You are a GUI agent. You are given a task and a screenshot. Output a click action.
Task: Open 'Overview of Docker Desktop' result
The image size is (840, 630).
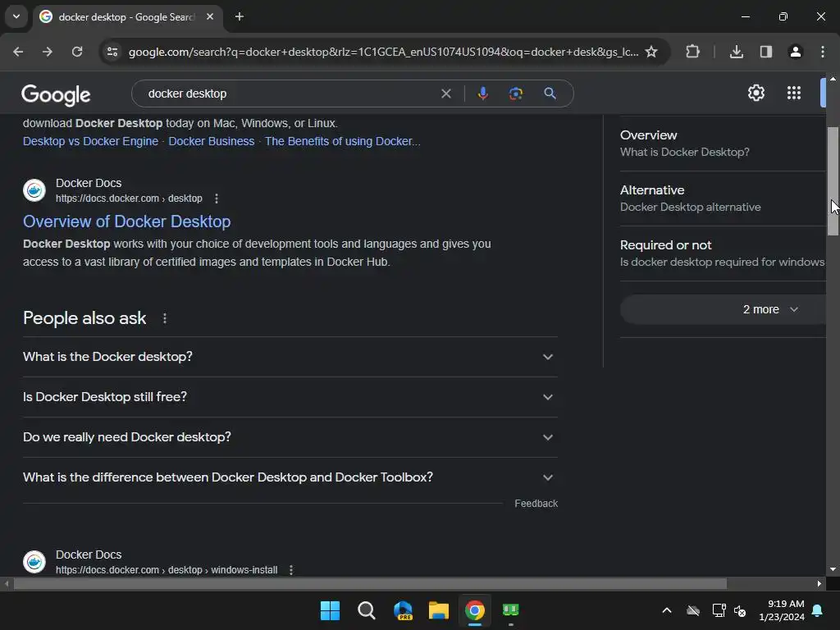(127, 221)
